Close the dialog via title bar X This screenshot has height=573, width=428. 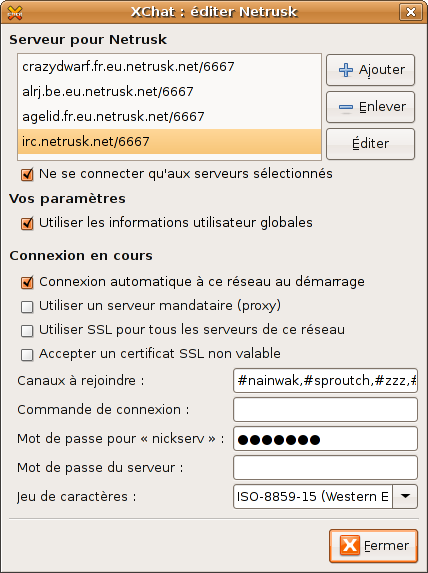point(411,12)
